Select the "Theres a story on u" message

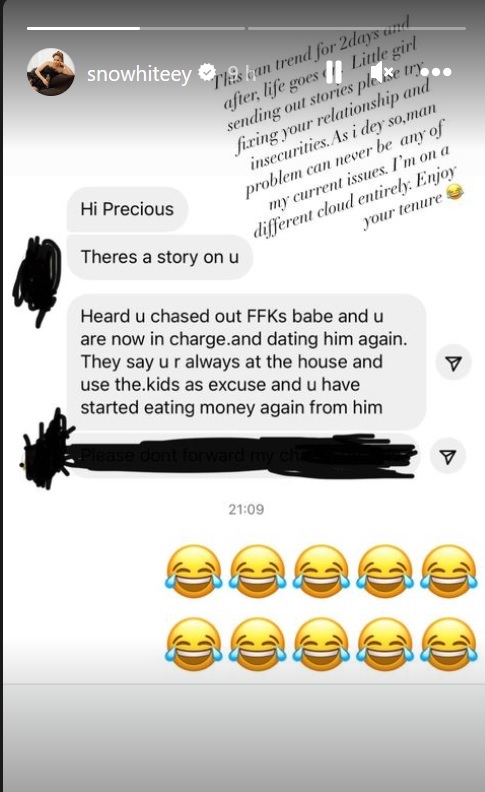(x=160, y=257)
